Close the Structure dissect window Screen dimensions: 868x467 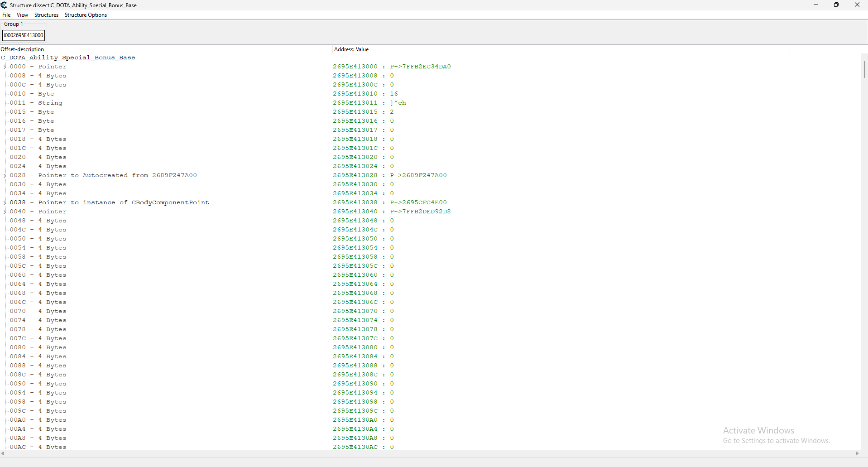coord(857,5)
